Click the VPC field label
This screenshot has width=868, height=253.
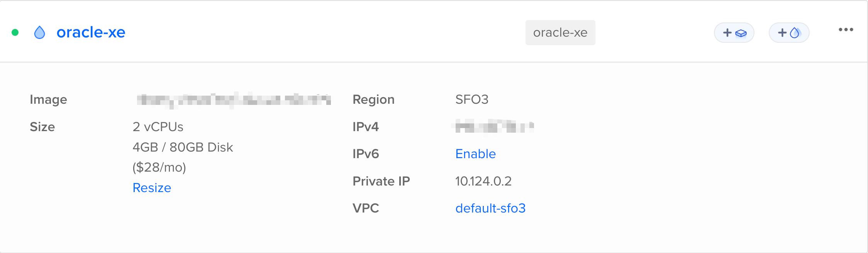(366, 208)
